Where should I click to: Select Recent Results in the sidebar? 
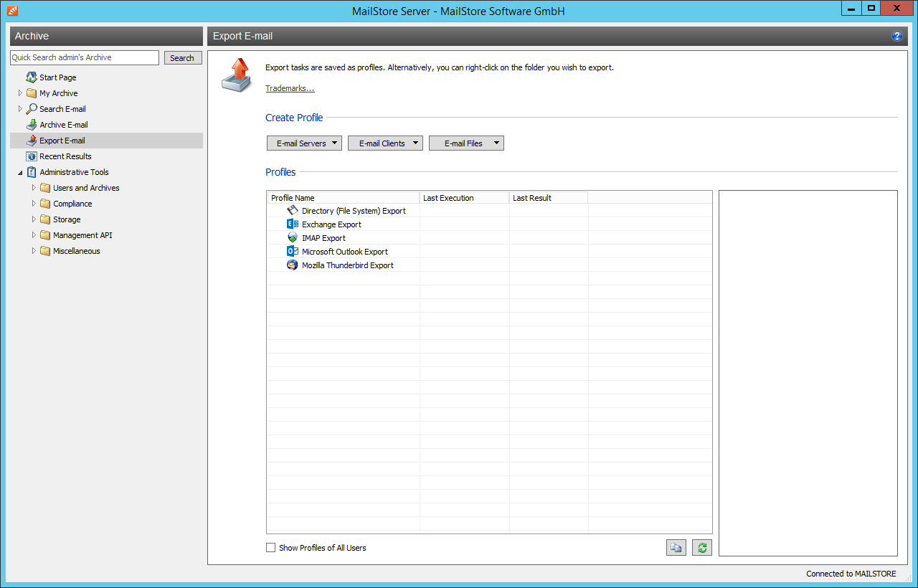click(x=65, y=156)
